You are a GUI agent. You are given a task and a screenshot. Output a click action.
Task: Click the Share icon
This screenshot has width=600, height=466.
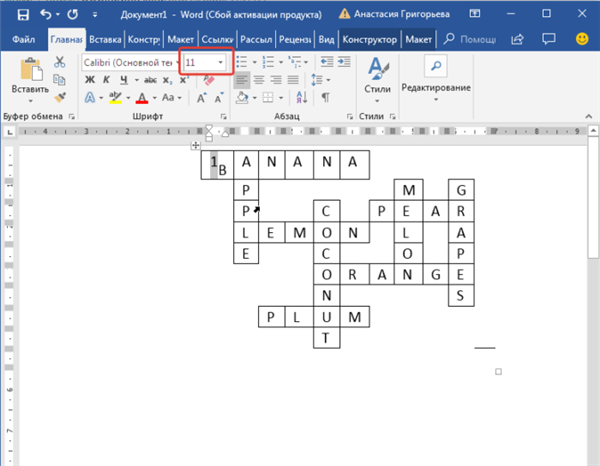point(517,39)
